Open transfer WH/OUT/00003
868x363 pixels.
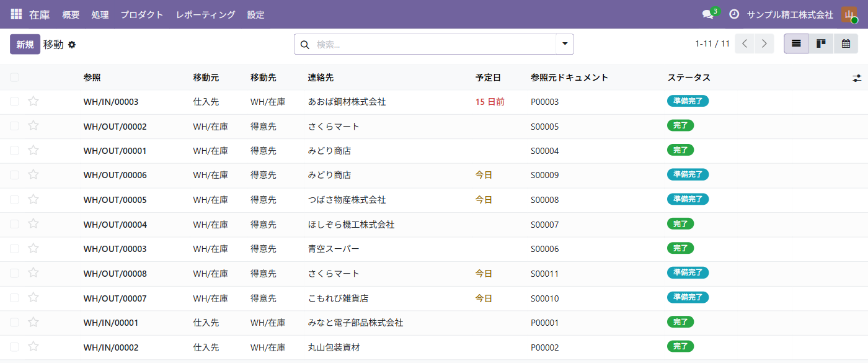tap(115, 249)
